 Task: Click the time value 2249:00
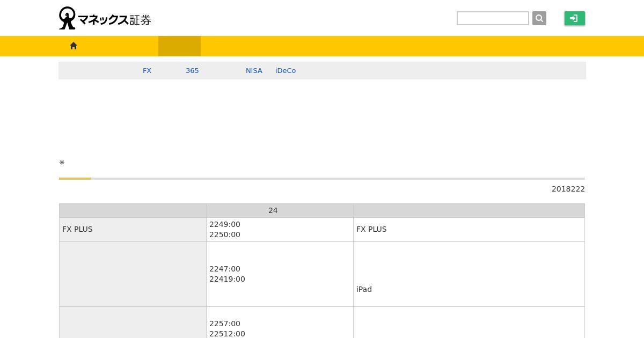point(225,224)
